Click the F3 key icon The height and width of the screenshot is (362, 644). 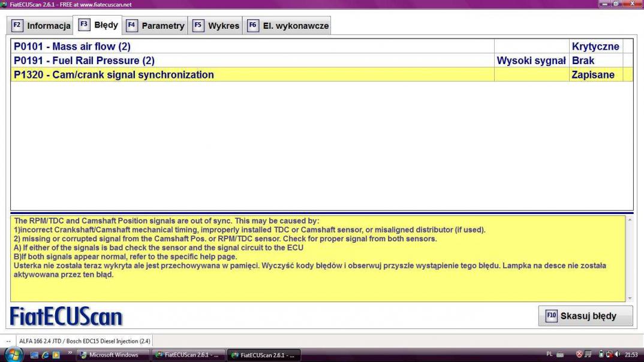84,25
